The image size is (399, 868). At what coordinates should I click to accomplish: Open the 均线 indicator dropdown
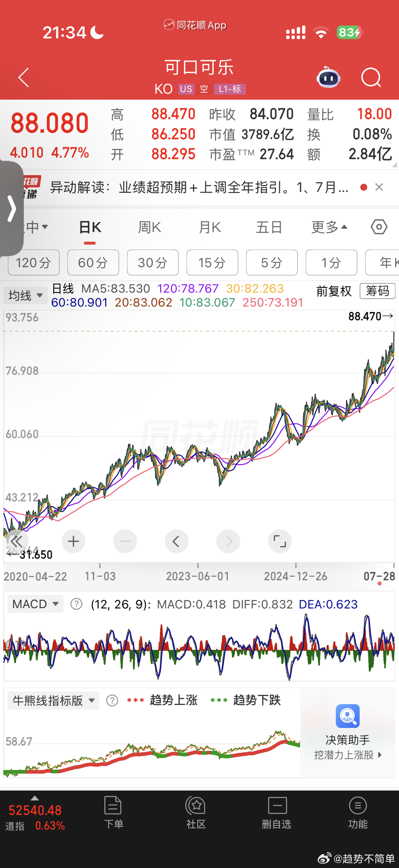[x=25, y=296]
